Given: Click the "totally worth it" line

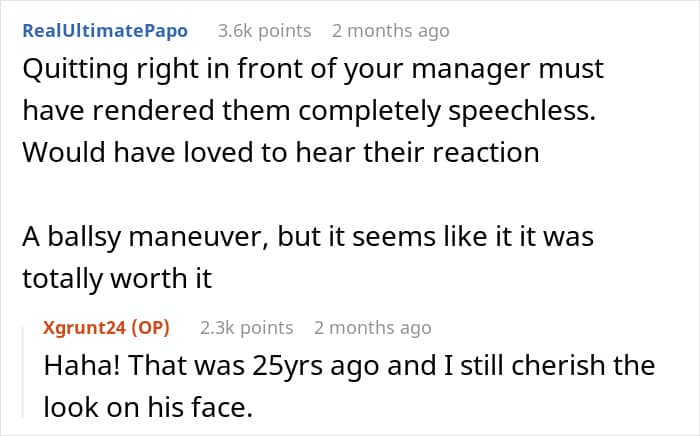Looking at the screenshot, I should (x=117, y=280).
